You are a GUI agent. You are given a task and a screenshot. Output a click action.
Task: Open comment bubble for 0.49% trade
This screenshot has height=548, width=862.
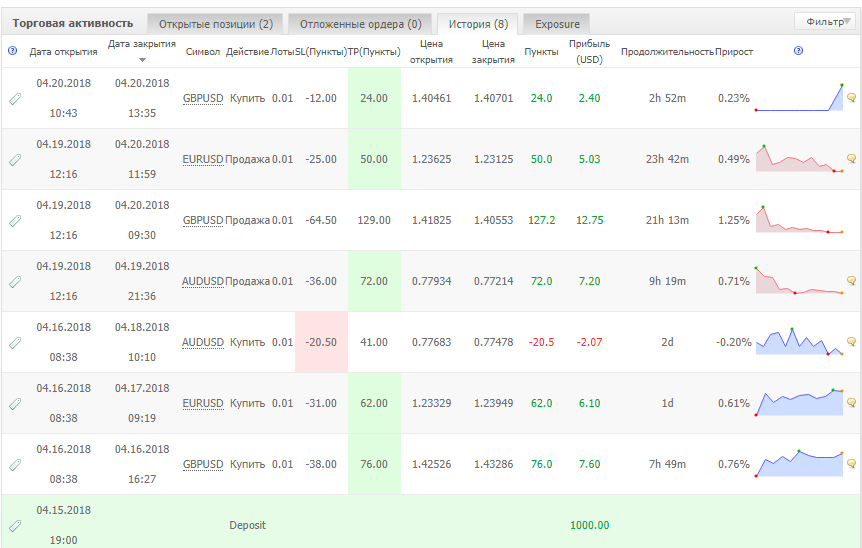[x=852, y=159]
